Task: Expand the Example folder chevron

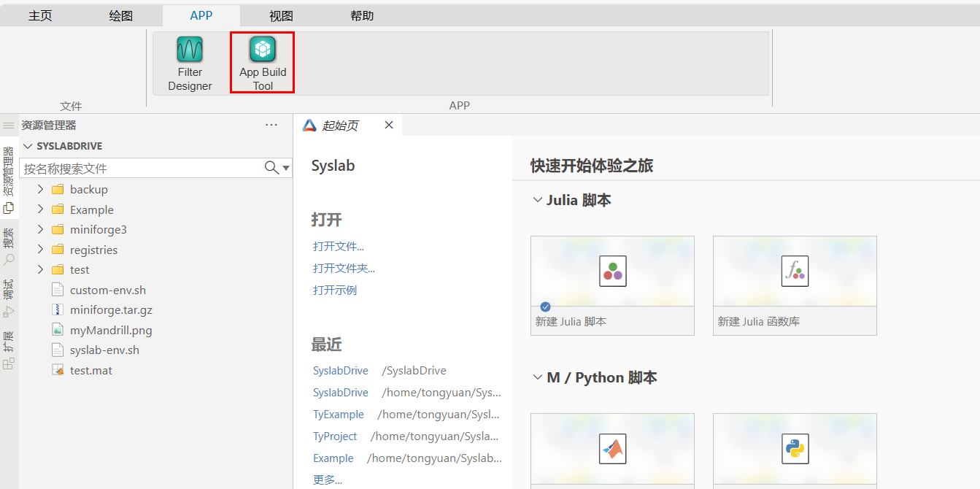Action: 40,209
